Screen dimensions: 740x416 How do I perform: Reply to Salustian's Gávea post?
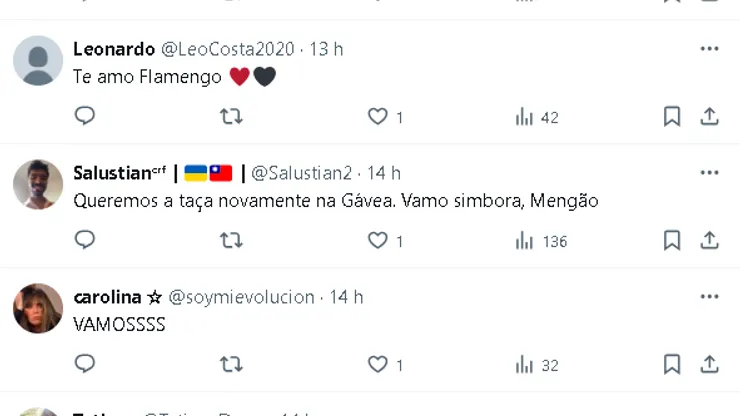point(85,240)
